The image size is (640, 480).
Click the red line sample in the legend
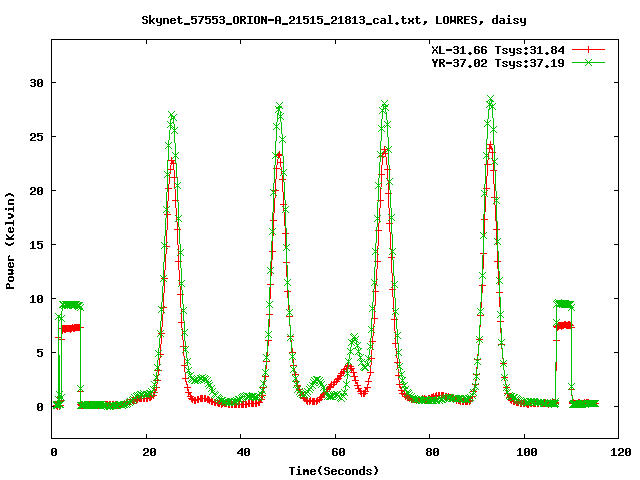588,50
